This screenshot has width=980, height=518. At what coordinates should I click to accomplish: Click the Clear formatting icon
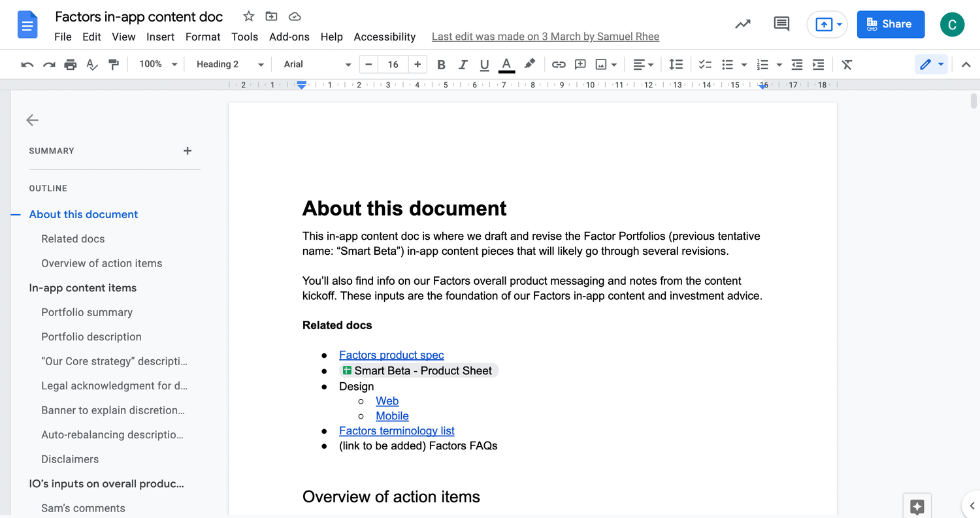click(x=847, y=64)
